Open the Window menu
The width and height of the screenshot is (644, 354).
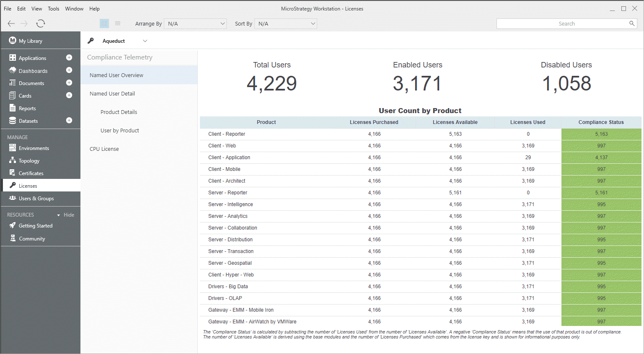coord(74,8)
